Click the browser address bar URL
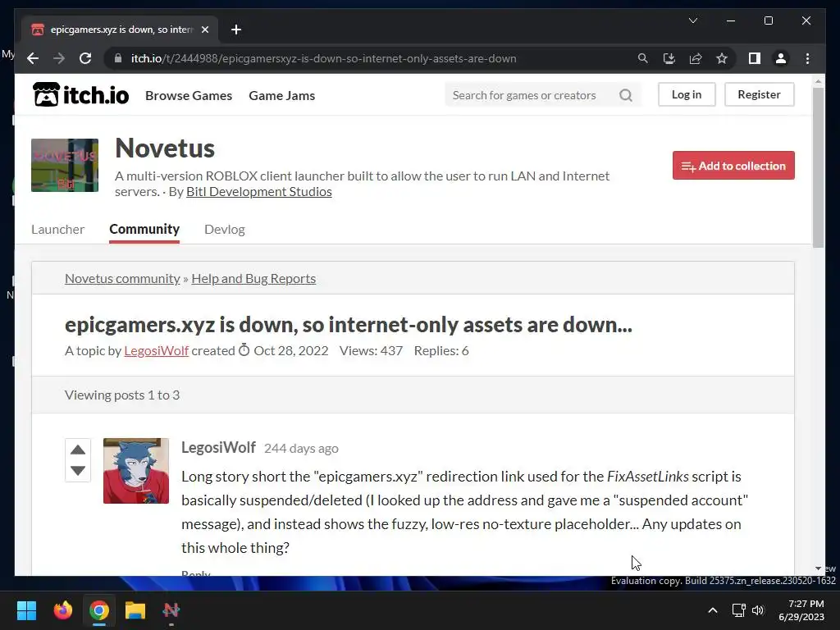This screenshot has width=840, height=630. point(323,58)
